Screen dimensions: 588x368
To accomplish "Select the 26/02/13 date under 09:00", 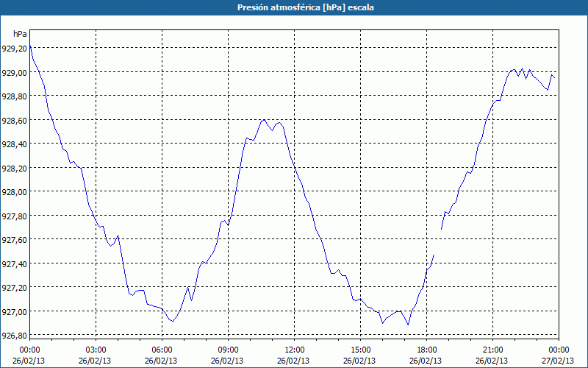I will pos(227,361).
